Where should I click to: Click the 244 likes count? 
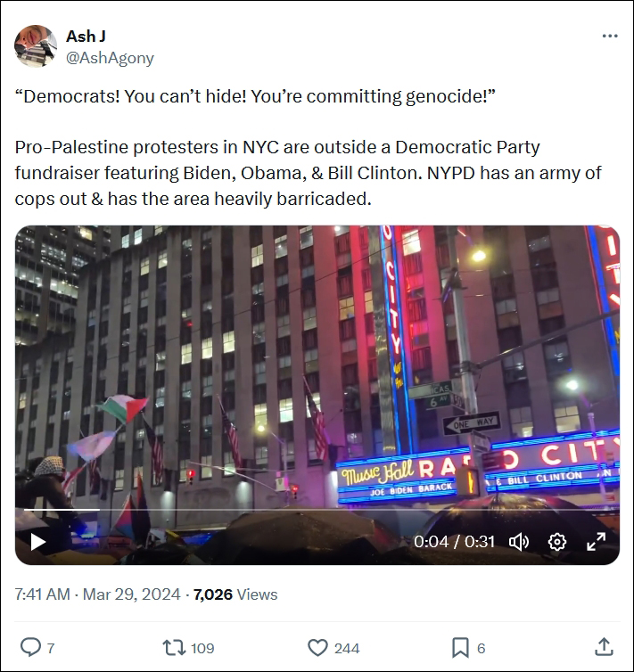point(347,648)
